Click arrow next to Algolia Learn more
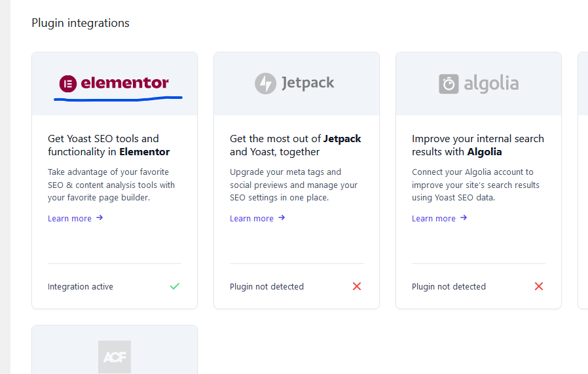Viewport: 588px width, 374px height. (464, 217)
